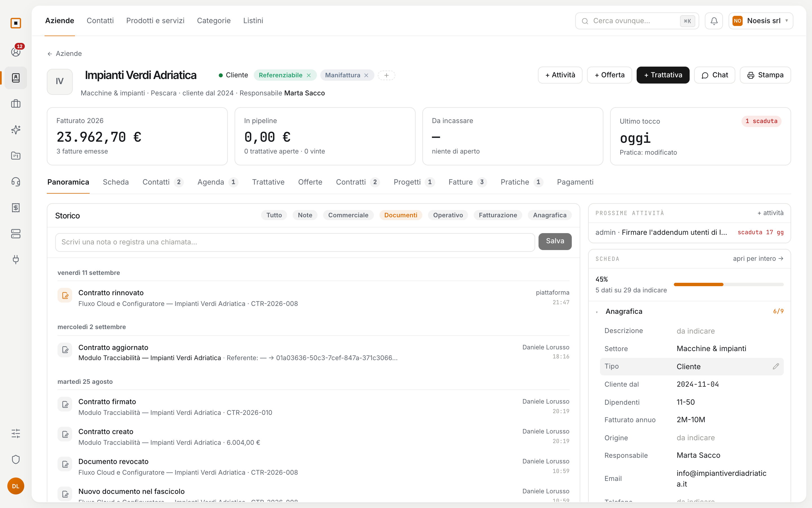Image resolution: width=812 pixels, height=508 pixels.
Task: Click the orange app logo in sidebar
Action: point(16,23)
